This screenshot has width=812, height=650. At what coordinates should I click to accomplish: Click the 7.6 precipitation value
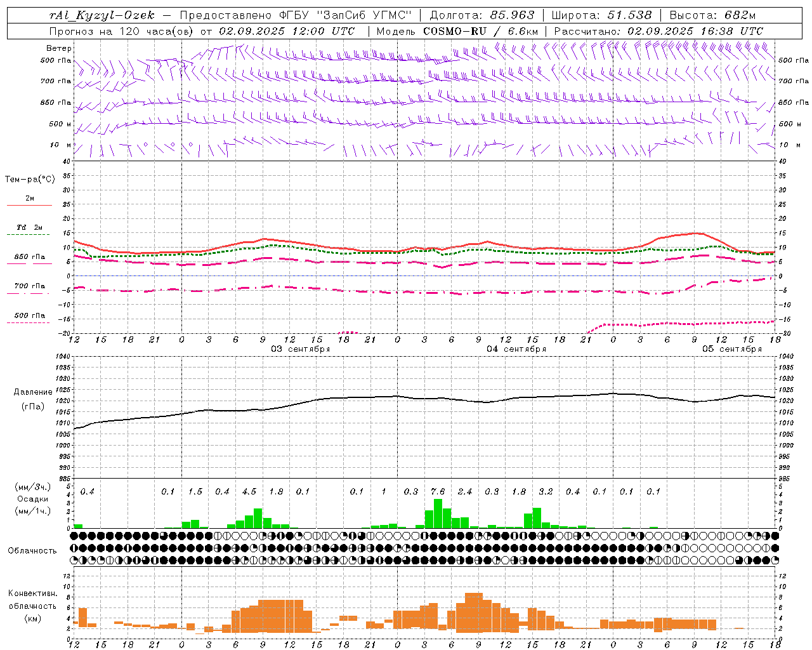point(438,492)
